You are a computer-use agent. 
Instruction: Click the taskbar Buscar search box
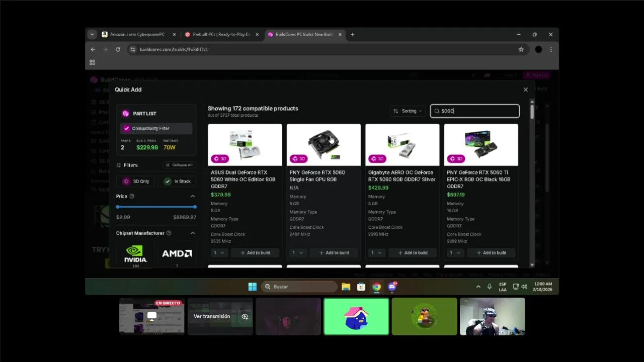[x=300, y=287]
